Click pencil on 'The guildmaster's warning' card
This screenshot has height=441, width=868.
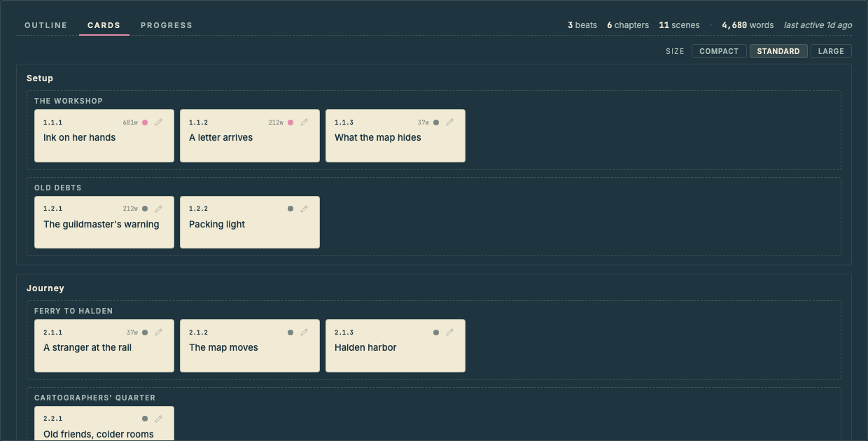coord(159,209)
